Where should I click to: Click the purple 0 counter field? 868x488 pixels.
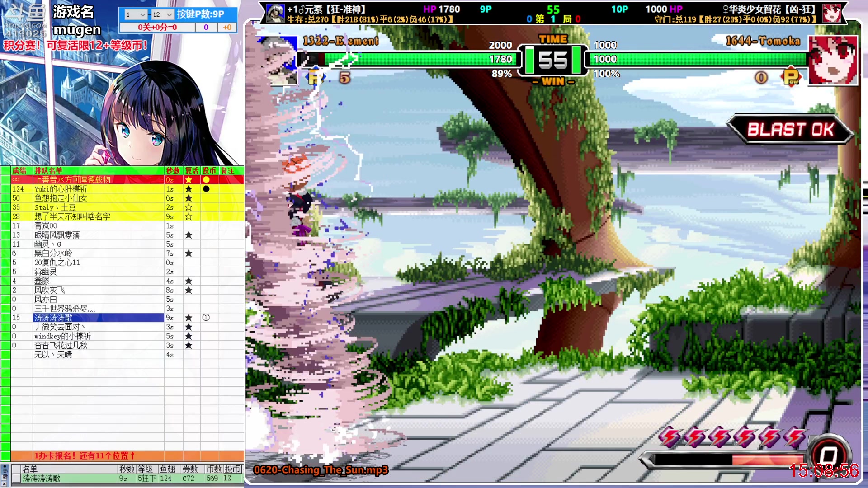(206, 28)
